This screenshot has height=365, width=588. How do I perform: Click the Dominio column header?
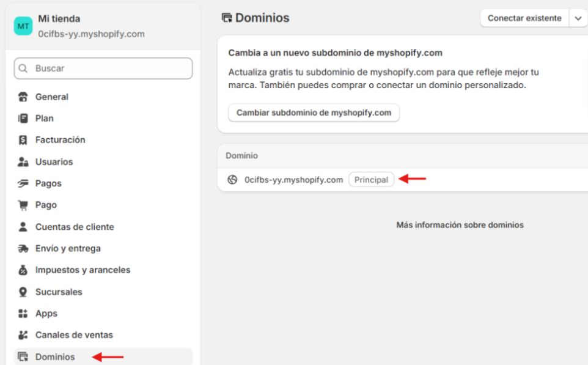(x=242, y=156)
